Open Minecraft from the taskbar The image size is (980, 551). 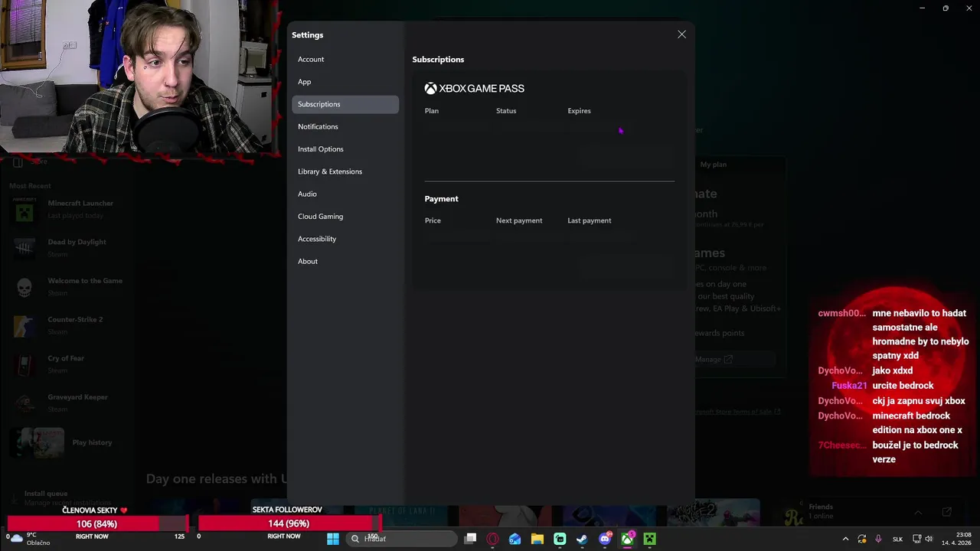coord(649,539)
